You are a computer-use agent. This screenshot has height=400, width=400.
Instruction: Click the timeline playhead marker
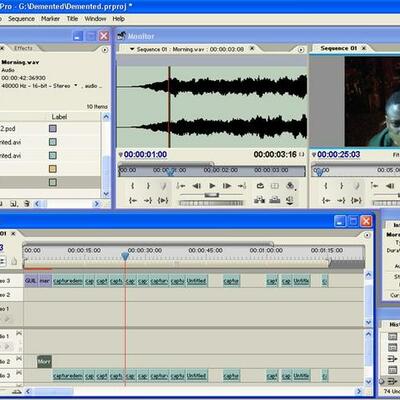coord(125,256)
